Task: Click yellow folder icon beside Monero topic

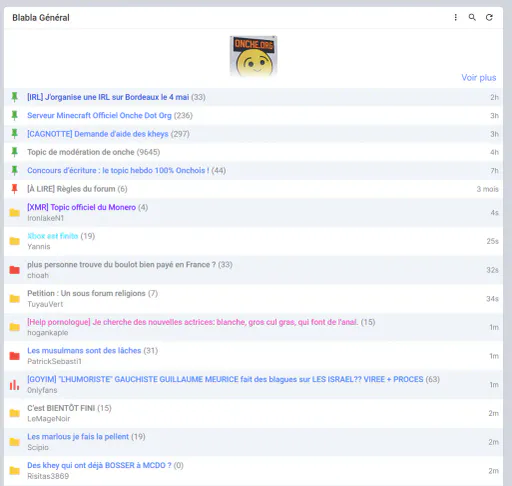Action: (14, 212)
